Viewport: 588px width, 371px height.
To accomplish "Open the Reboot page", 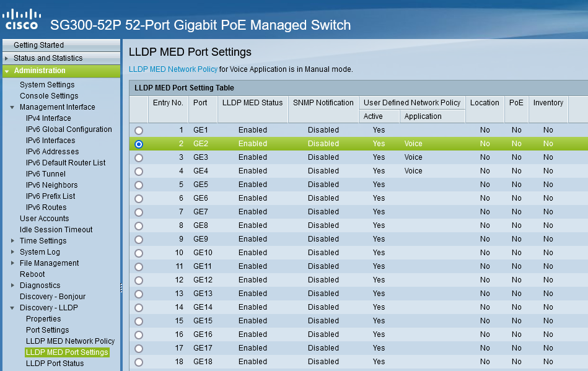I will (x=32, y=274).
